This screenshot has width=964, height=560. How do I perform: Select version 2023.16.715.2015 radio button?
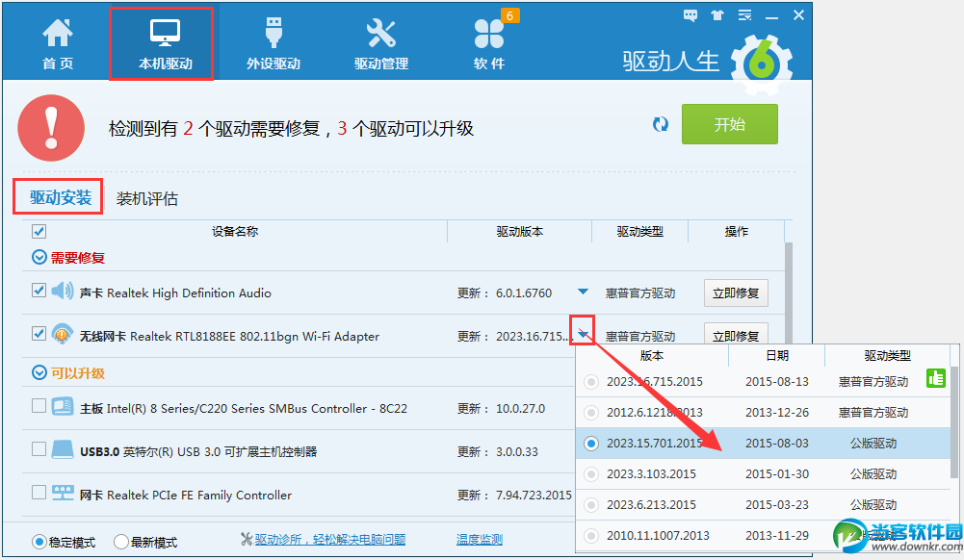[591, 382]
